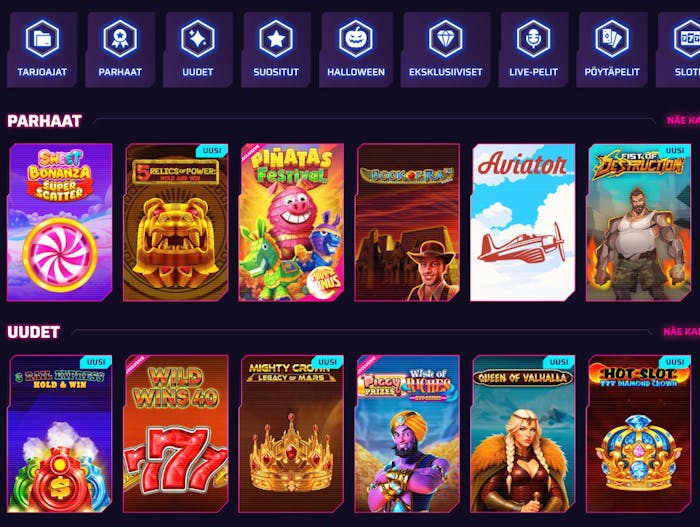
Task: Click see-all link beside Uudet heading
Action: click(x=681, y=331)
